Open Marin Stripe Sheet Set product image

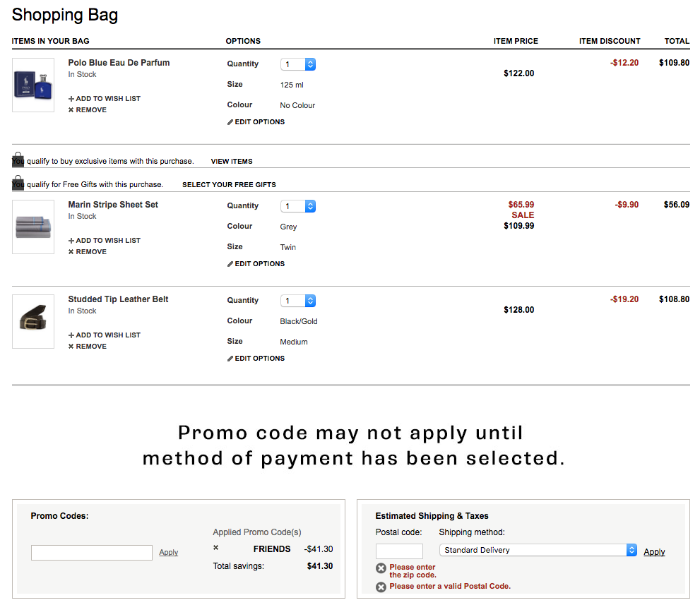point(33,227)
